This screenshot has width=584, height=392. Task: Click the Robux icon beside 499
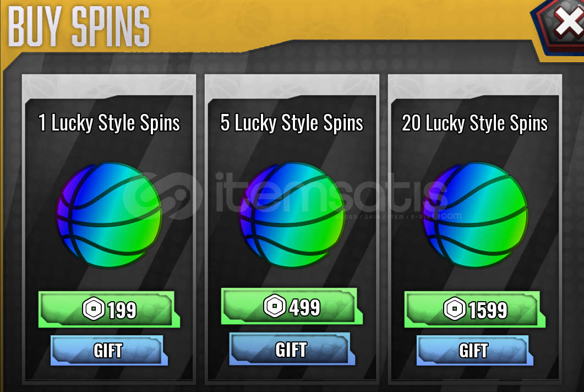click(x=275, y=306)
